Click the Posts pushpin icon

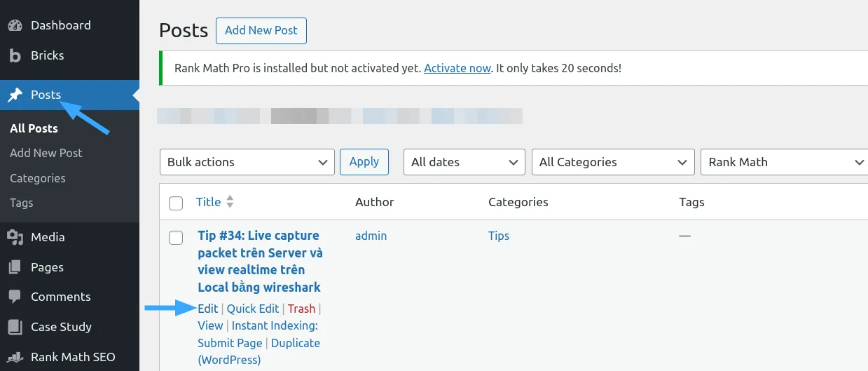point(15,95)
